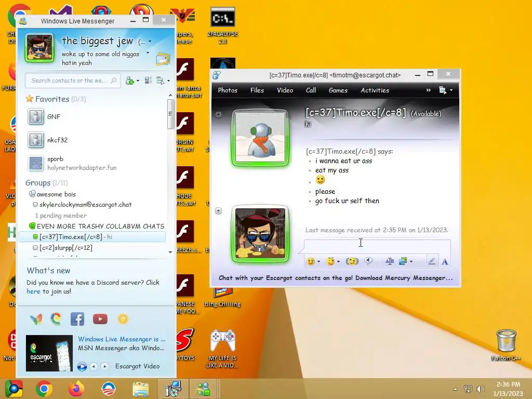The image size is (532, 399).
Task: Click the 'here' Discord link
Action: point(33,291)
